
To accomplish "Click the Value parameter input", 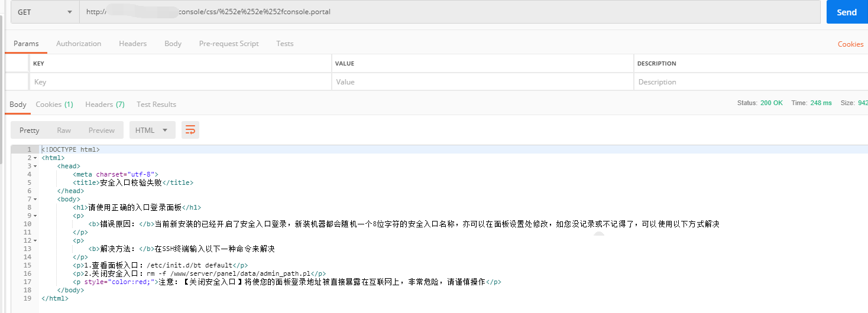I will (482, 82).
